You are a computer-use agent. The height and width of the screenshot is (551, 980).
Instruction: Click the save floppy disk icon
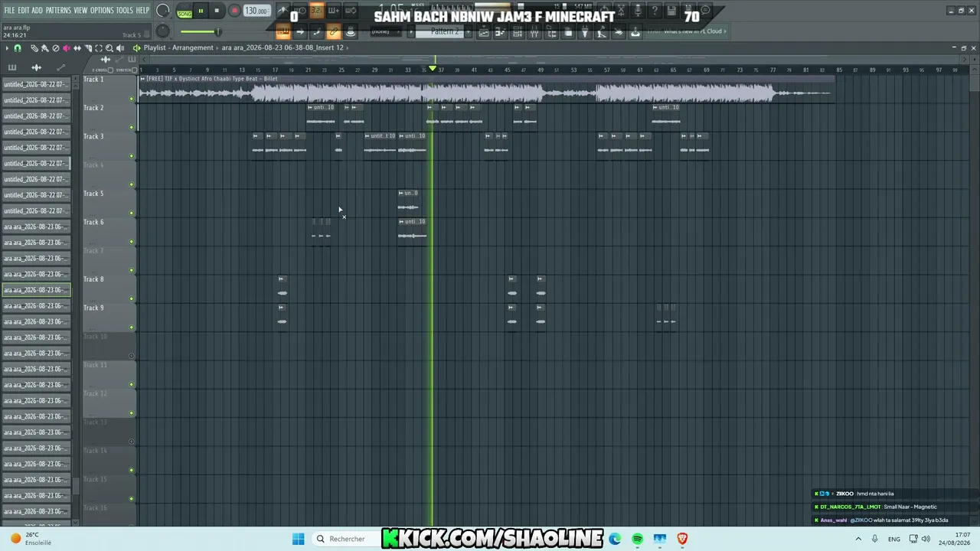tap(671, 11)
